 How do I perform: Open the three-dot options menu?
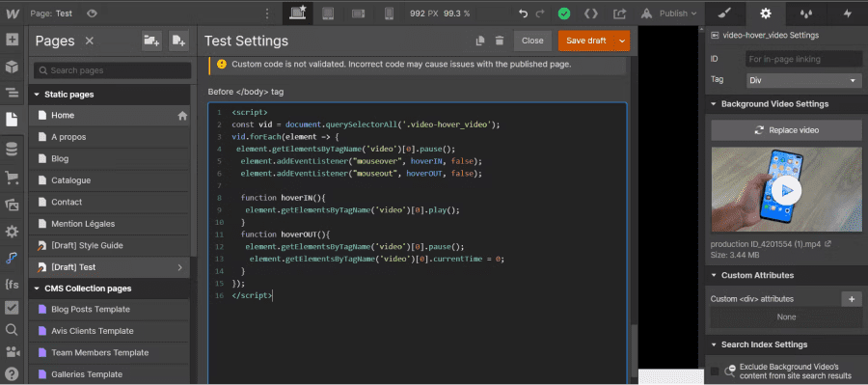point(268,14)
